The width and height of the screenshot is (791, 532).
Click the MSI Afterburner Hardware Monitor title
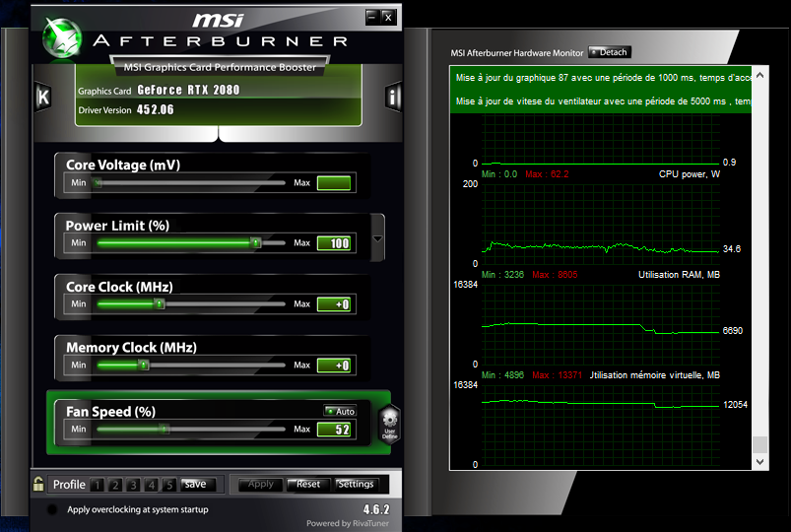coord(516,53)
